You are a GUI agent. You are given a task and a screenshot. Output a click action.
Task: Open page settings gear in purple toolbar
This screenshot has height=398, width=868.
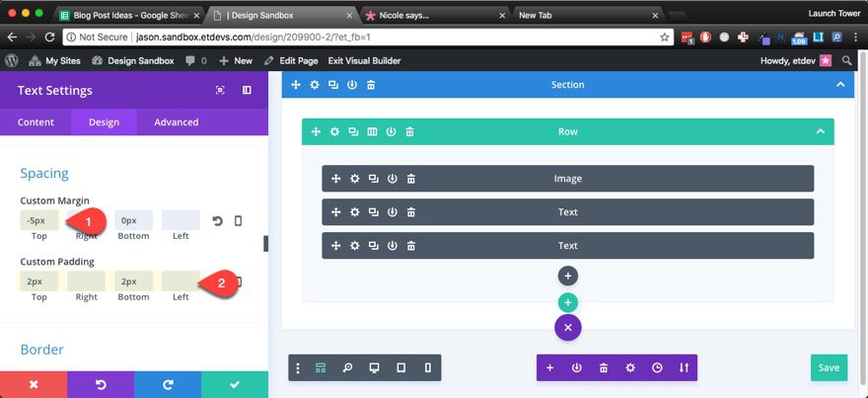coord(630,367)
